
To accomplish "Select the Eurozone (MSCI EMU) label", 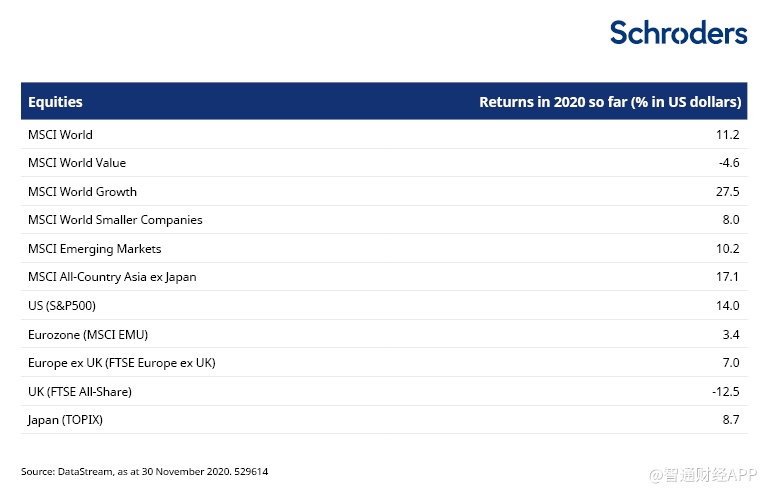I will pyautogui.click(x=87, y=334).
